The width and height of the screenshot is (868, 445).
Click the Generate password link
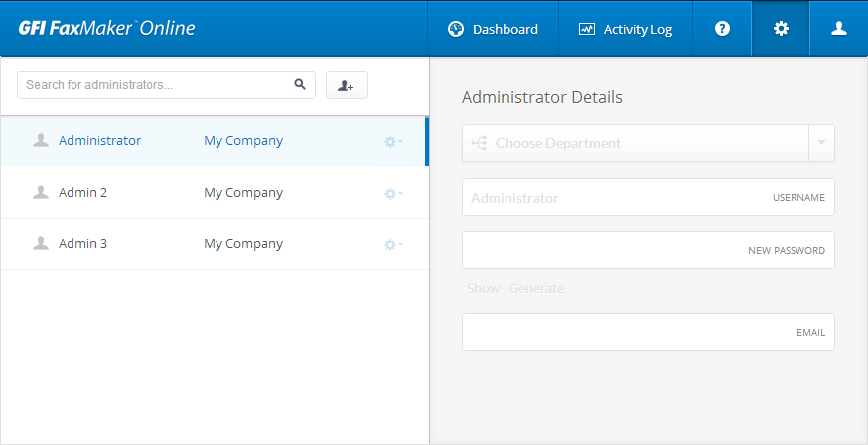[536, 288]
